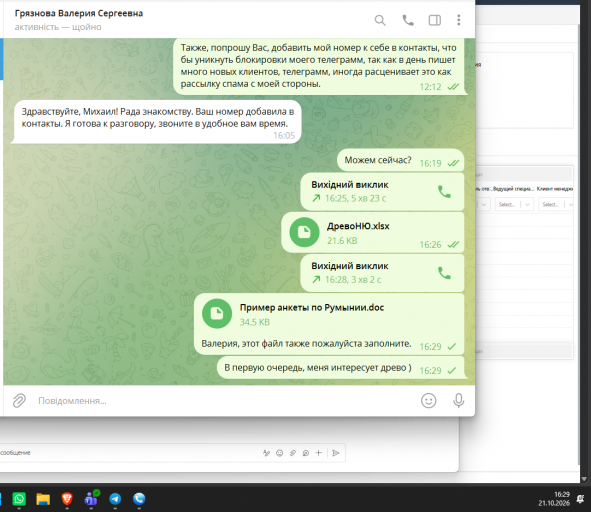Expand the leftmost partially hidden dropdown arrow
This screenshot has width=591, height=512.
(x=484, y=204)
